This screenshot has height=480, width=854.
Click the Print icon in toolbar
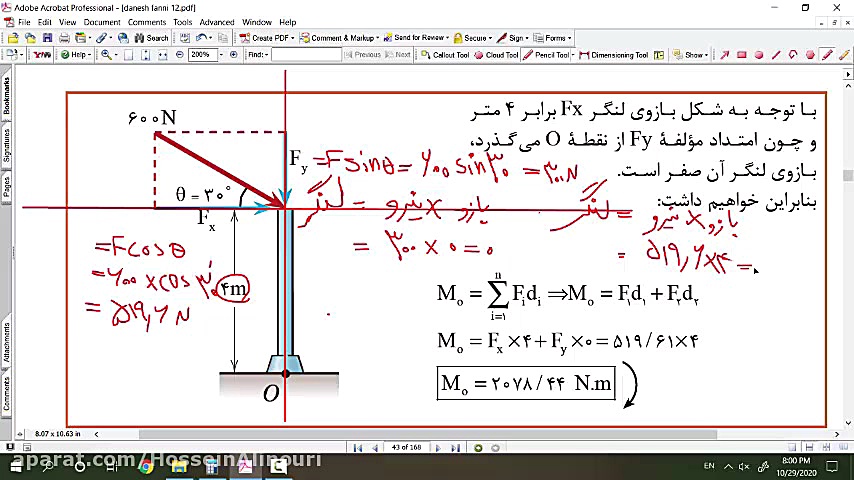(x=64, y=38)
